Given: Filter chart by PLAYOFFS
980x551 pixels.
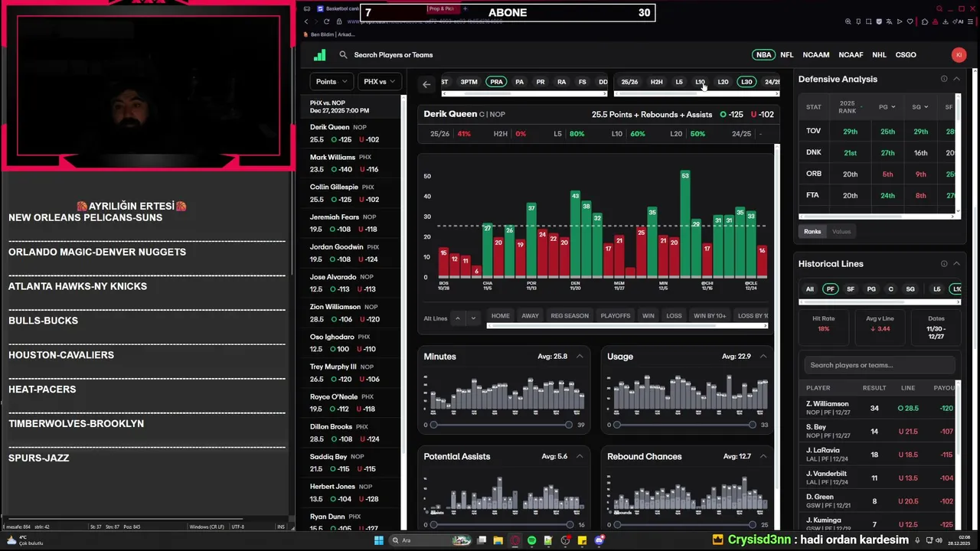Looking at the screenshot, I should 616,315.
